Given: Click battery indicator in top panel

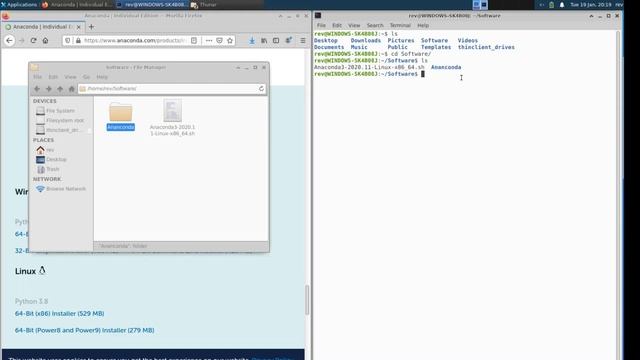Looking at the screenshot, I should pos(551,4).
